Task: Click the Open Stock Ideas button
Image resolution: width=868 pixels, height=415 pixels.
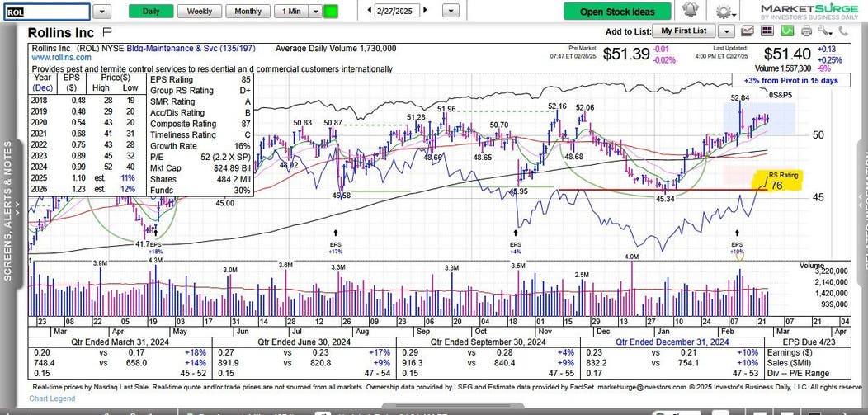Action: [617, 12]
